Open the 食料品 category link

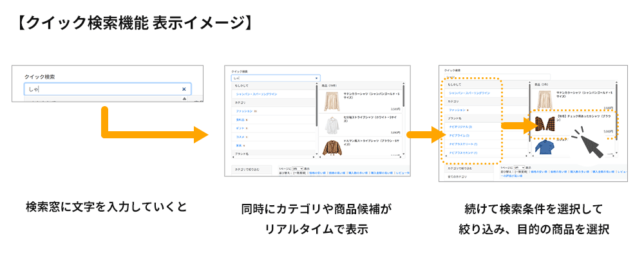(240, 120)
